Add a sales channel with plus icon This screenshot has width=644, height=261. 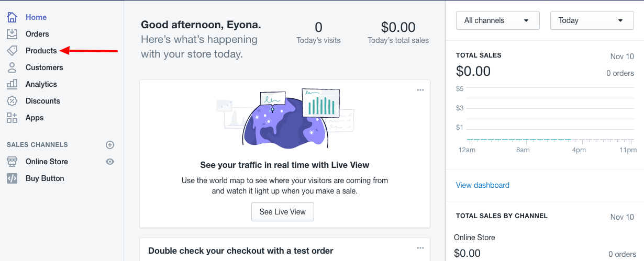pyautogui.click(x=110, y=145)
